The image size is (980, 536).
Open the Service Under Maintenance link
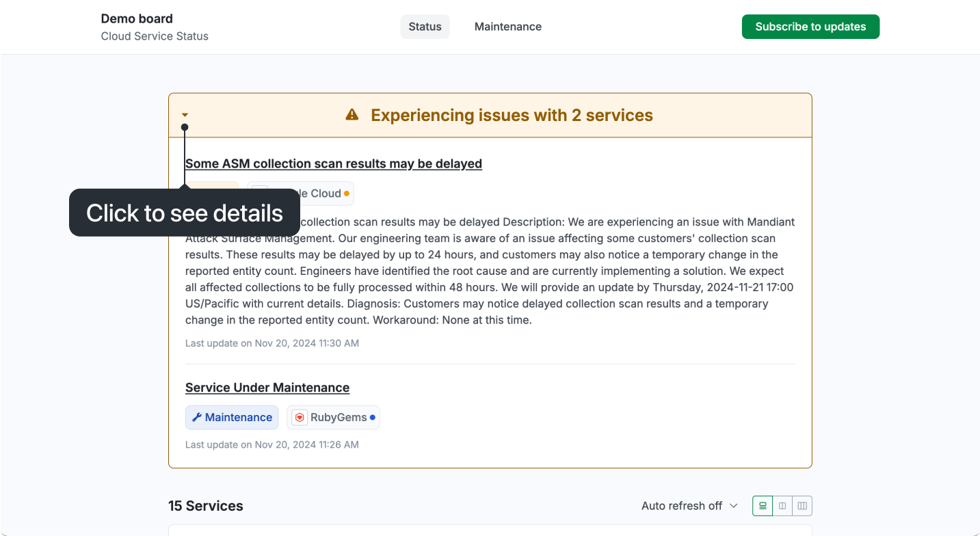point(267,388)
